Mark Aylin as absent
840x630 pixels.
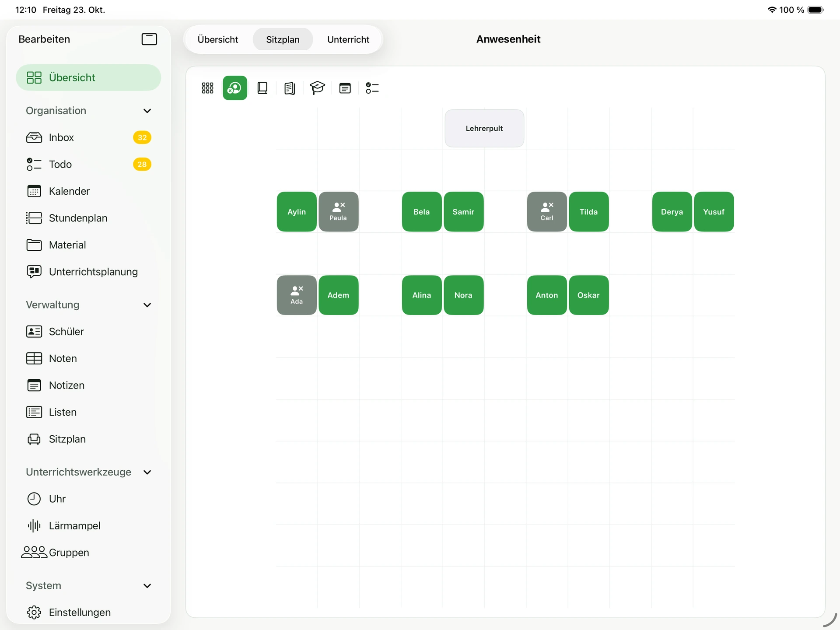pos(297,212)
